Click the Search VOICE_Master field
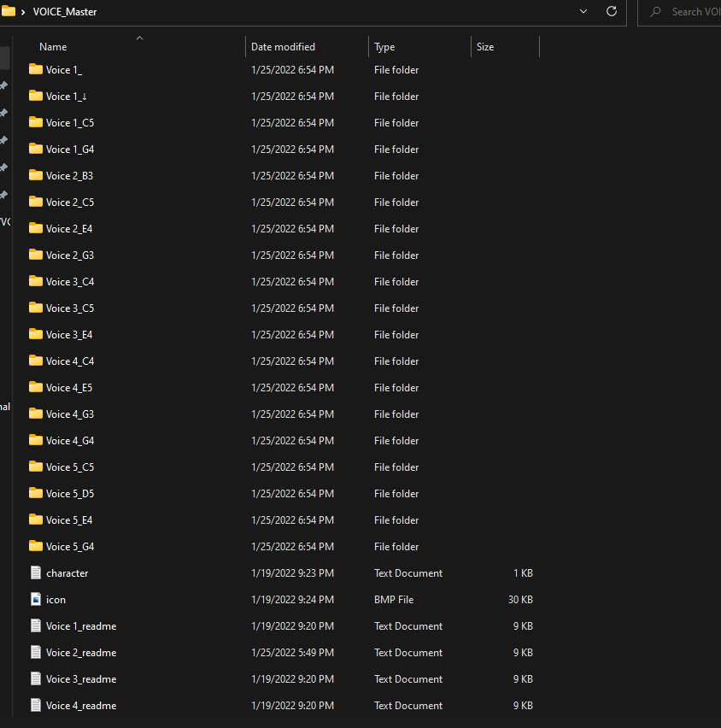 tap(680, 12)
